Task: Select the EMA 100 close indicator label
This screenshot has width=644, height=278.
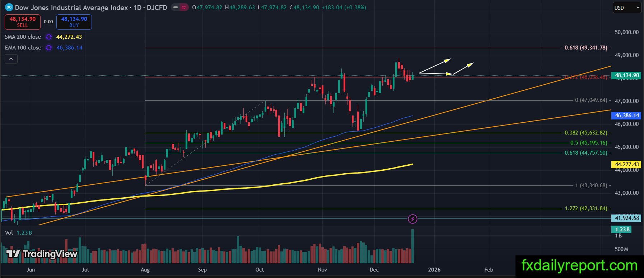Action: [x=23, y=48]
